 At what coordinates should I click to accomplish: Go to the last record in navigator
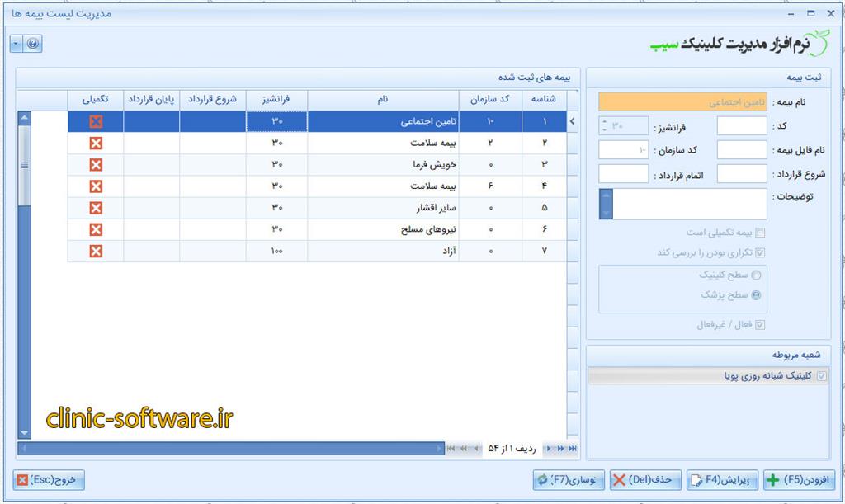[x=573, y=449]
